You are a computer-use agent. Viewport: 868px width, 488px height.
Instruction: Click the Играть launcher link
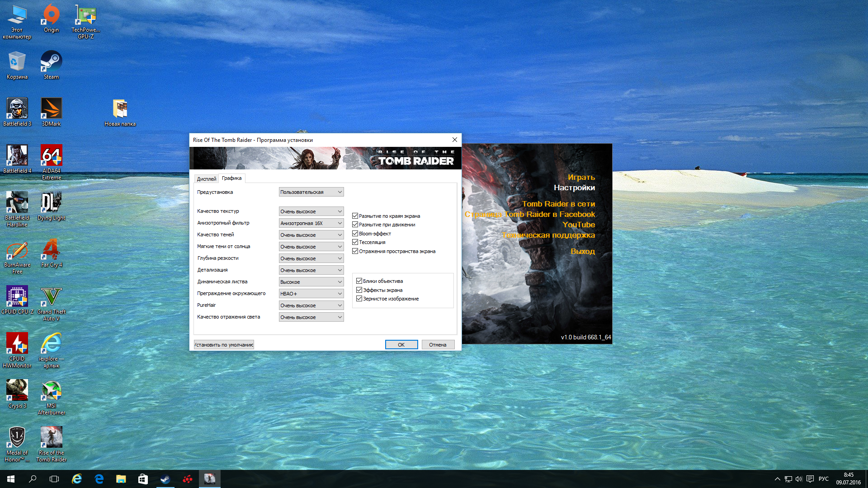(x=581, y=177)
